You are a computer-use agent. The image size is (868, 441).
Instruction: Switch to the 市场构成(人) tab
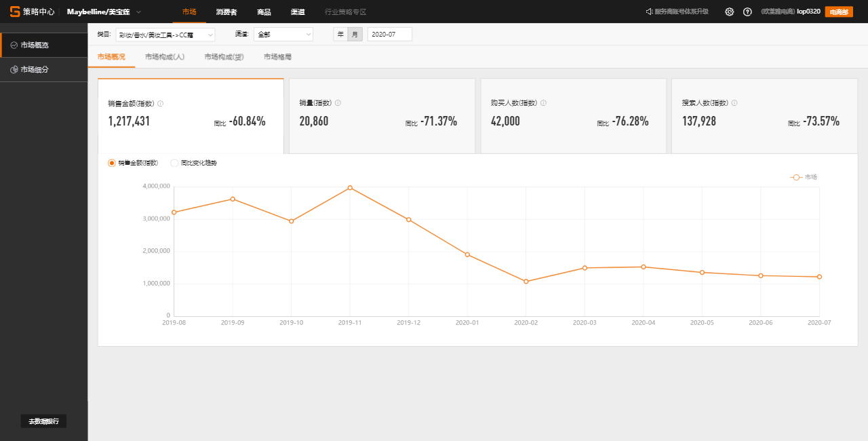point(165,57)
